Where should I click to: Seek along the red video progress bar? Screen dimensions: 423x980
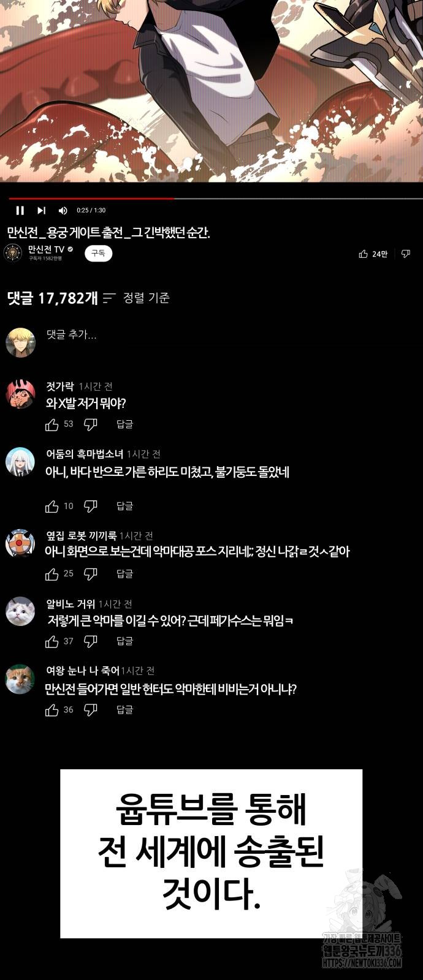tap(91, 198)
